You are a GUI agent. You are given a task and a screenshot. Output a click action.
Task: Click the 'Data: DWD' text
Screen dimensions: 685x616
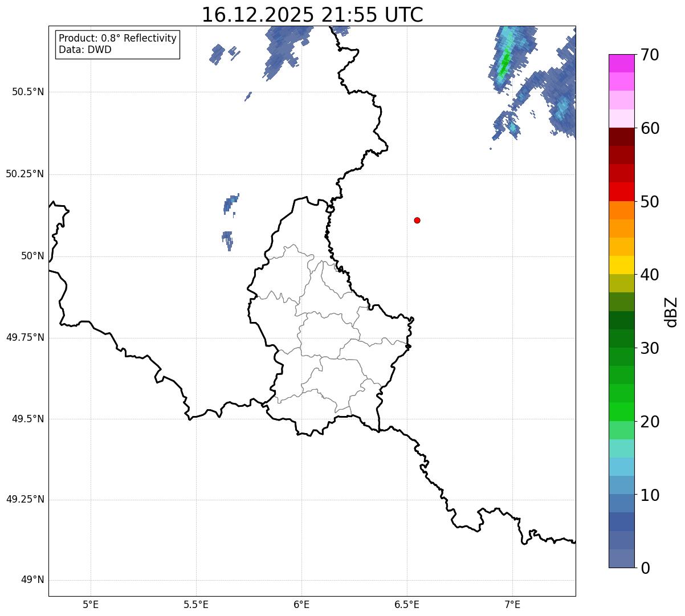tap(85, 50)
